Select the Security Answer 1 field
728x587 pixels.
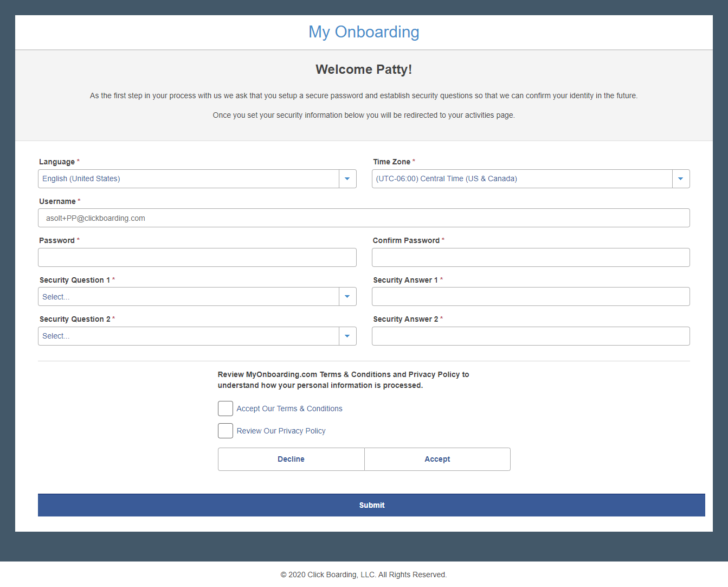pos(531,297)
